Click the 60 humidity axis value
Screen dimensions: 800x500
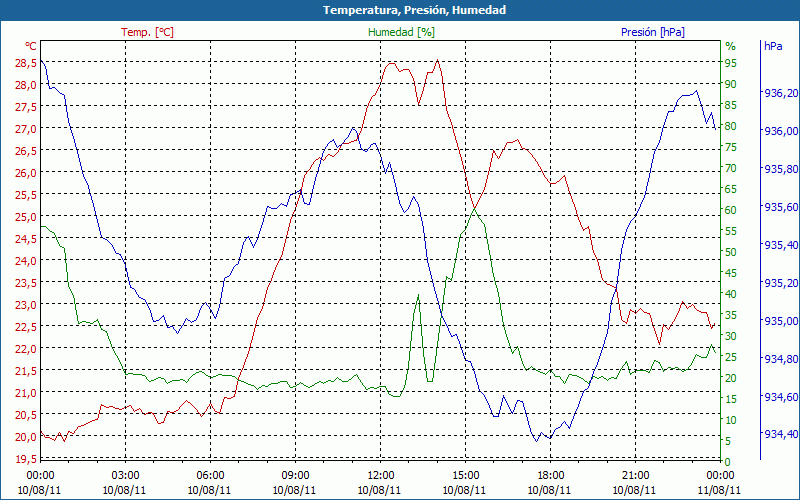tap(731, 210)
